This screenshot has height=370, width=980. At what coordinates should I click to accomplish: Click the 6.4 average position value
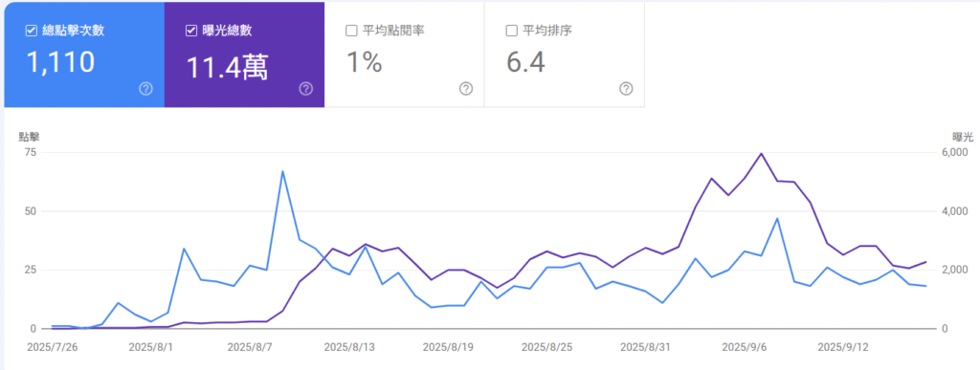525,62
